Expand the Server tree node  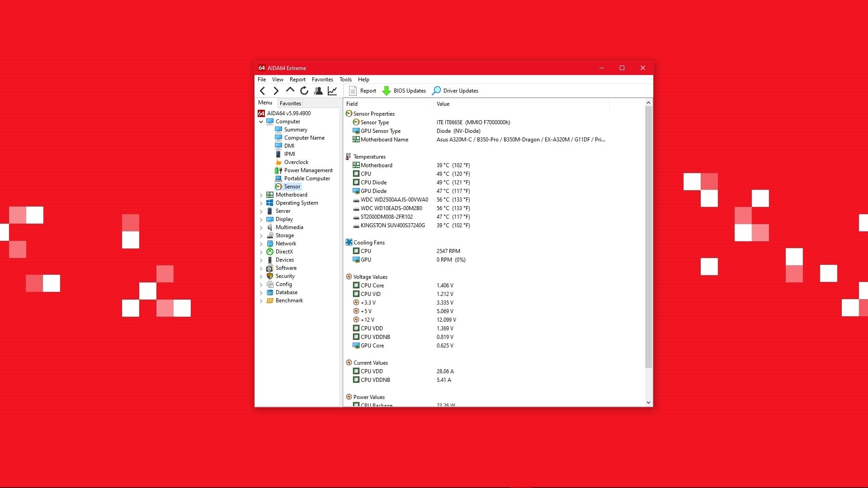tap(261, 211)
